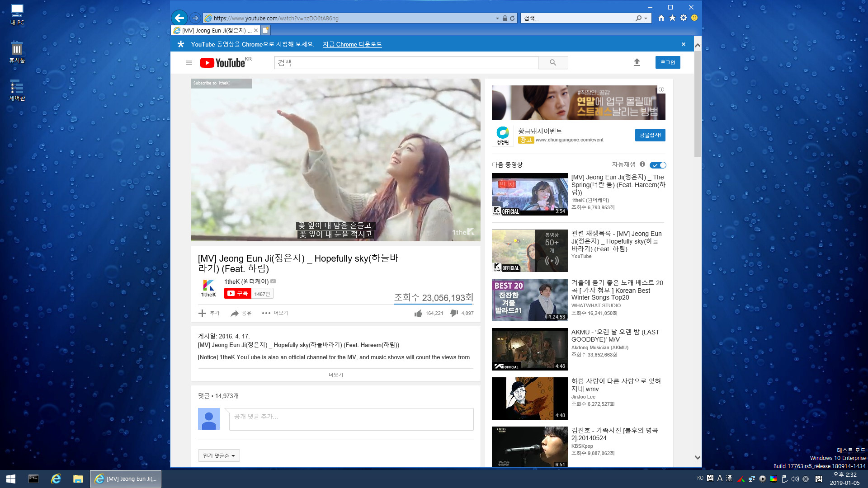Open 로그인 login menu tab
This screenshot has width=868, height=488.
pos(668,62)
